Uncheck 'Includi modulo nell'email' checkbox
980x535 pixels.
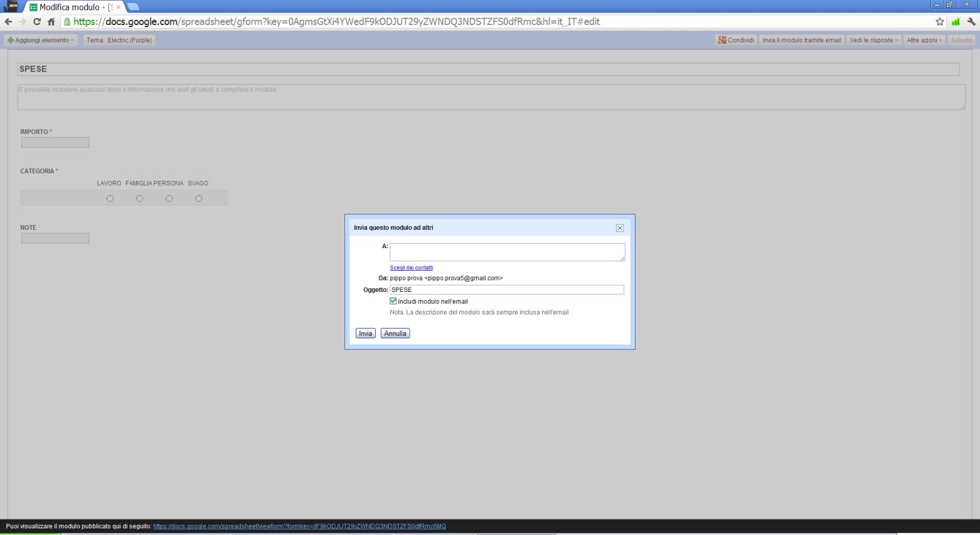tap(393, 301)
